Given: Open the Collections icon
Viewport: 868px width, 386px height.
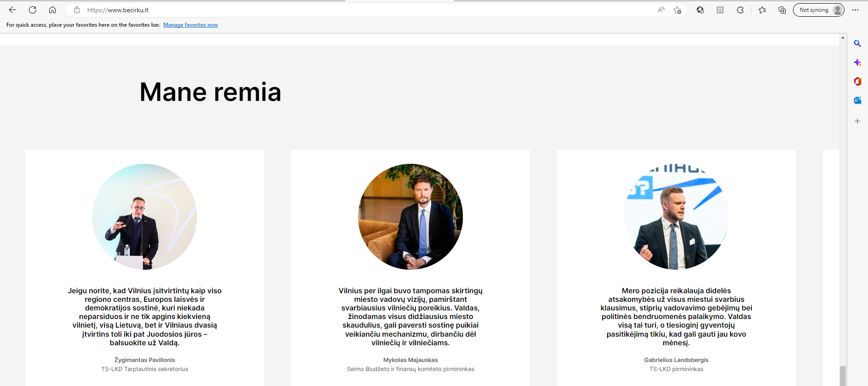Looking at the screenshot, I should [x=782, y=10].
